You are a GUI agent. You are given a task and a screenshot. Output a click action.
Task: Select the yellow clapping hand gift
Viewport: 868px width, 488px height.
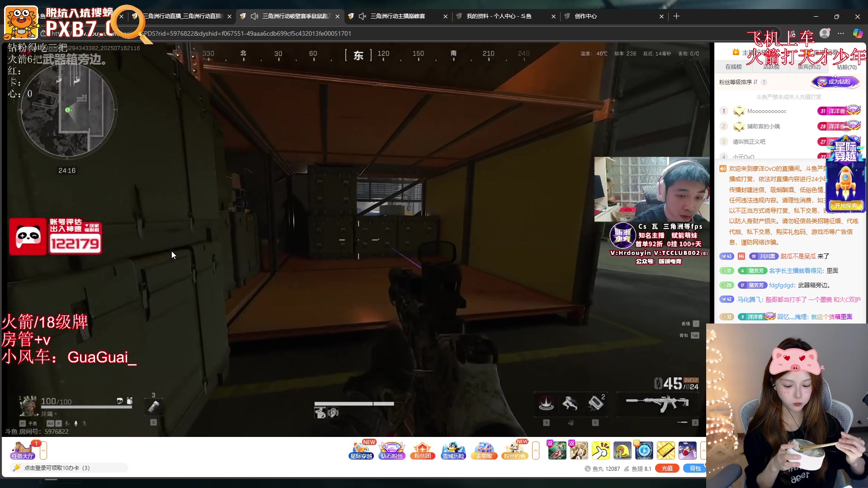600,450
